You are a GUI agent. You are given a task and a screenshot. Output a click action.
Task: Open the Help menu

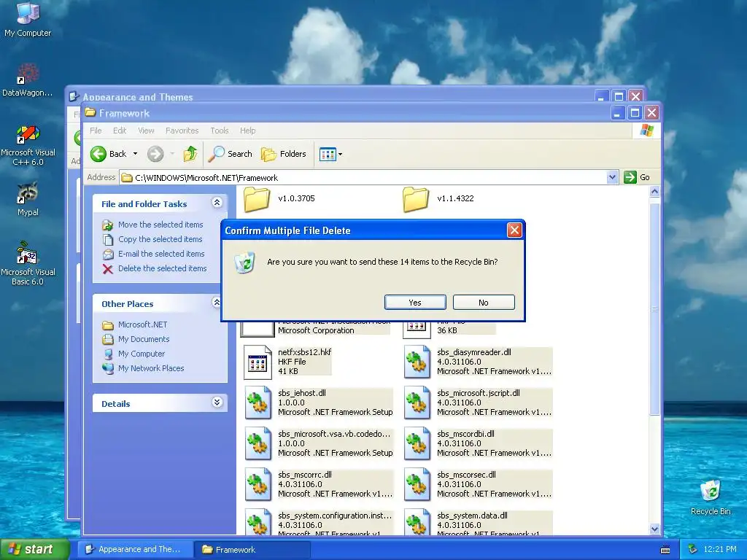click(248, 131)
